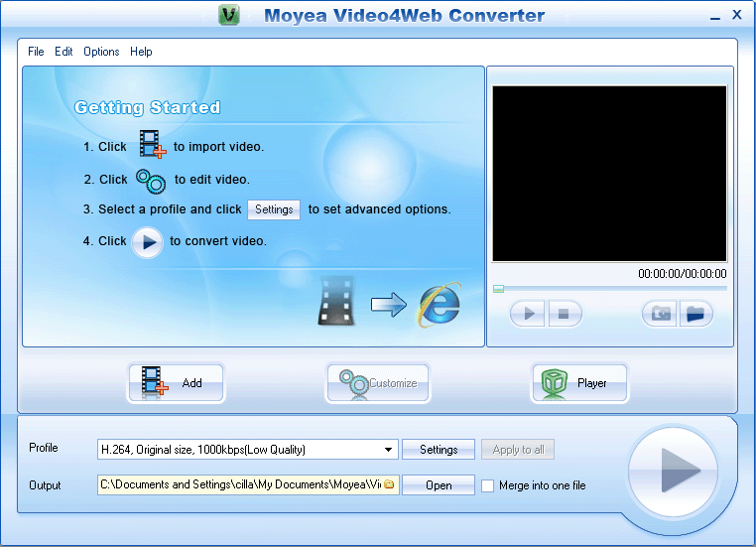The width and height of the screenshot is (756, 547).
Task: Open the Options menu
Action: pos(101,52)
